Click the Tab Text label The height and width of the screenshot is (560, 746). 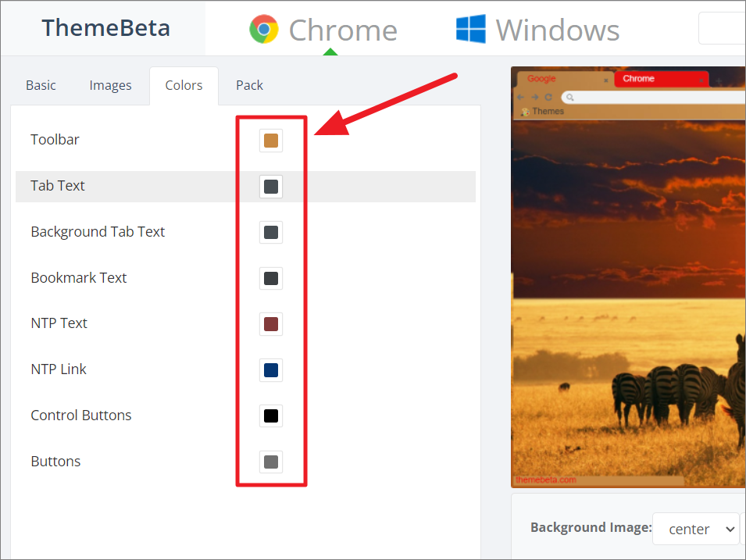[58, 186]
